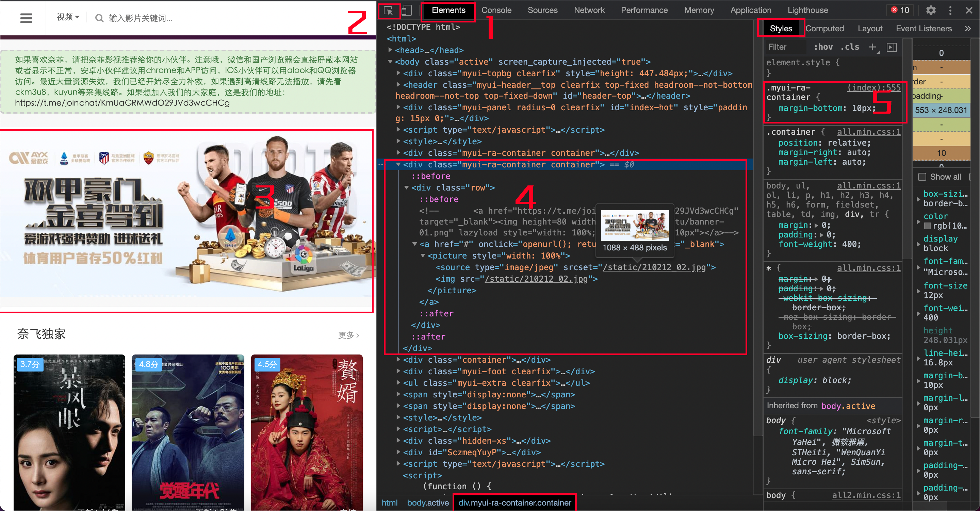The width and height of the screenshot is (980, 511).
Task: Open the website hamburger menu
Action: [26, 18]
